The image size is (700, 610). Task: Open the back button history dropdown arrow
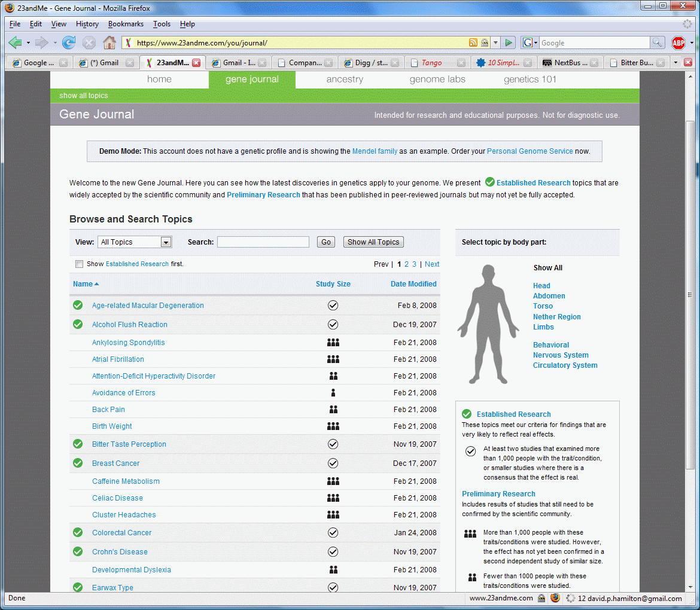point(28,43)
